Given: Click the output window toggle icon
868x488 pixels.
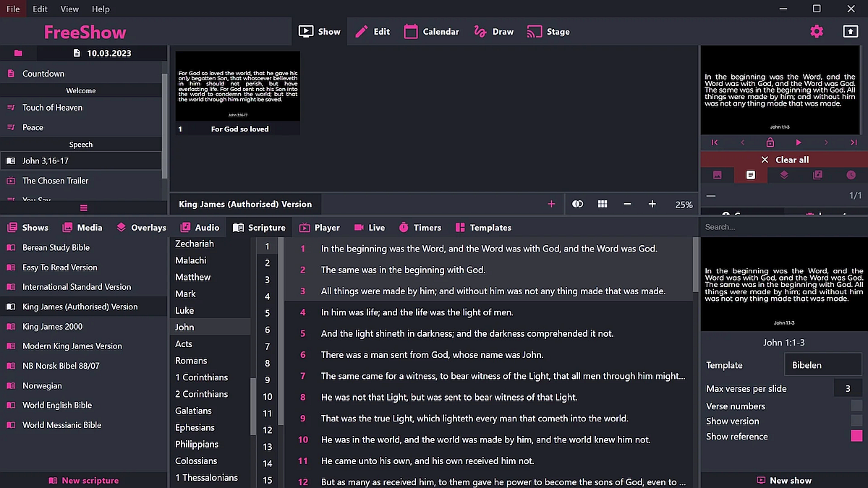Looking at the screenshot, I should 851,31.
